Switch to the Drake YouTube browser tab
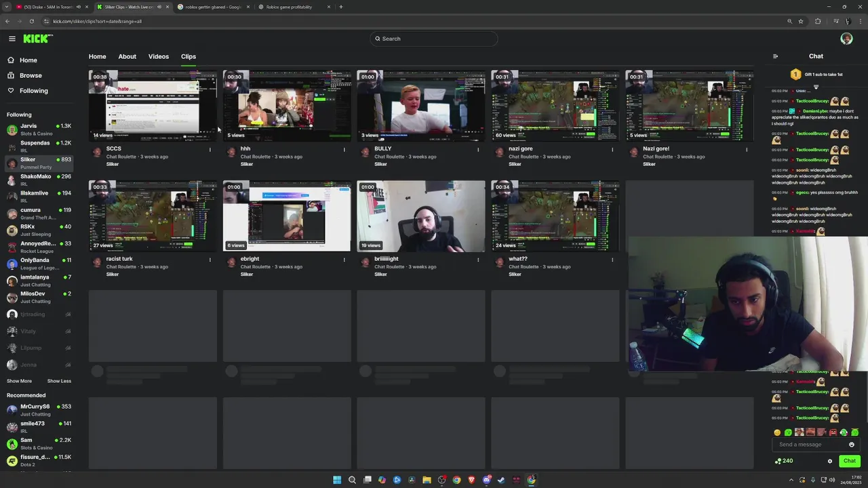The image size is (868, 488). [51, 7]
